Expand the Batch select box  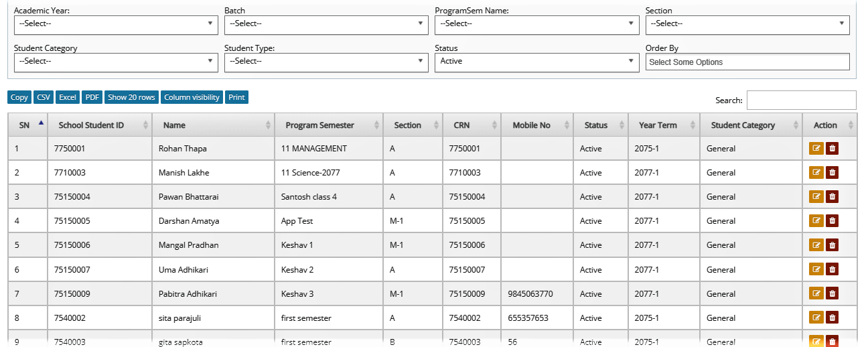point(326,24)
